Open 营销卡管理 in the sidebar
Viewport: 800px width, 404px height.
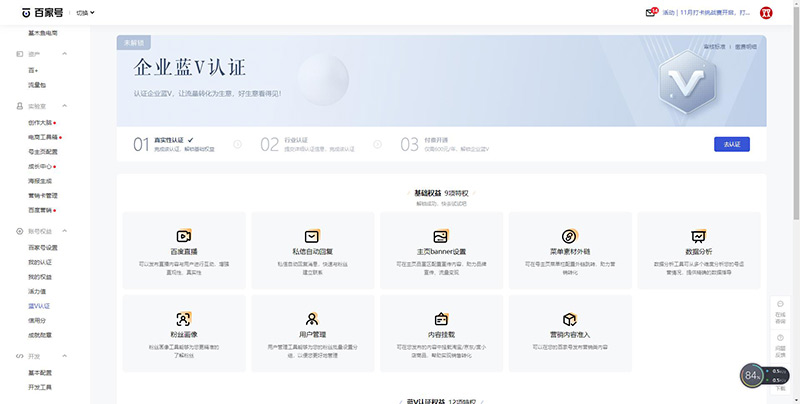tap(43, 195)
